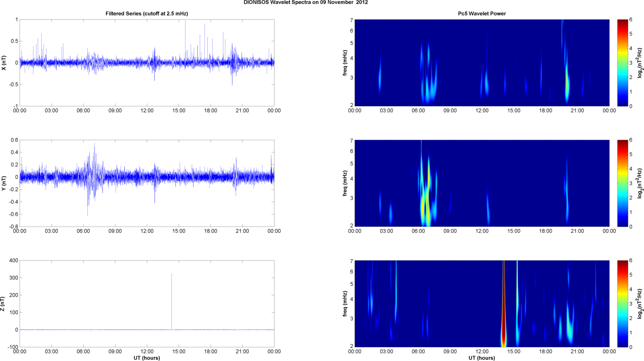Click the -0.8 tick on Y axis
Screen dimensions: 644x361
14,227
